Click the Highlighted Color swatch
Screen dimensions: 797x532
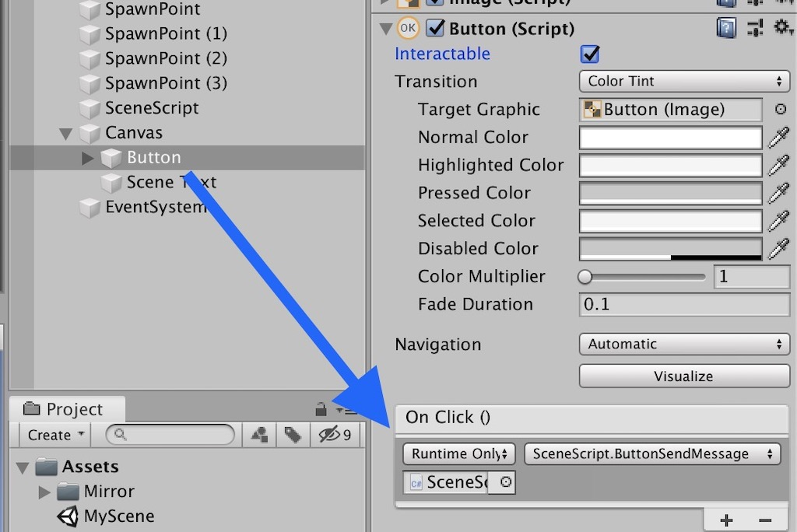click(670, 166)
